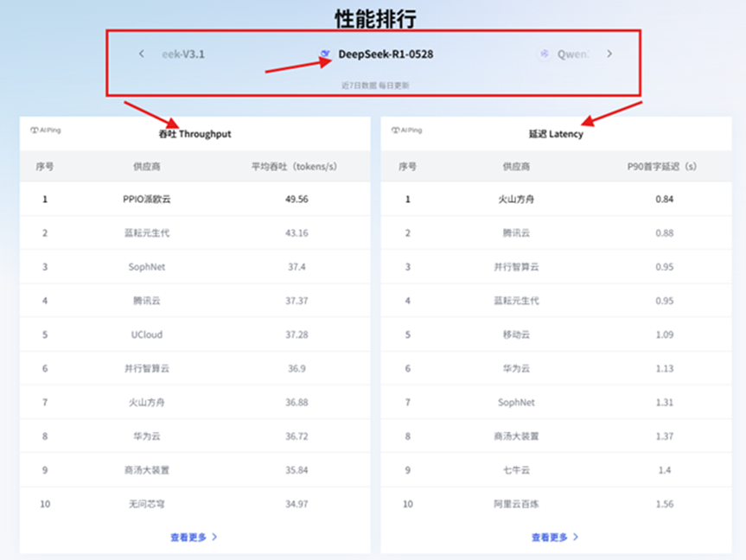Viewport: 746px width, 560px height.
Task: Click throughput value 36.88
Action: pyautogui.click(x=296, y=403)
